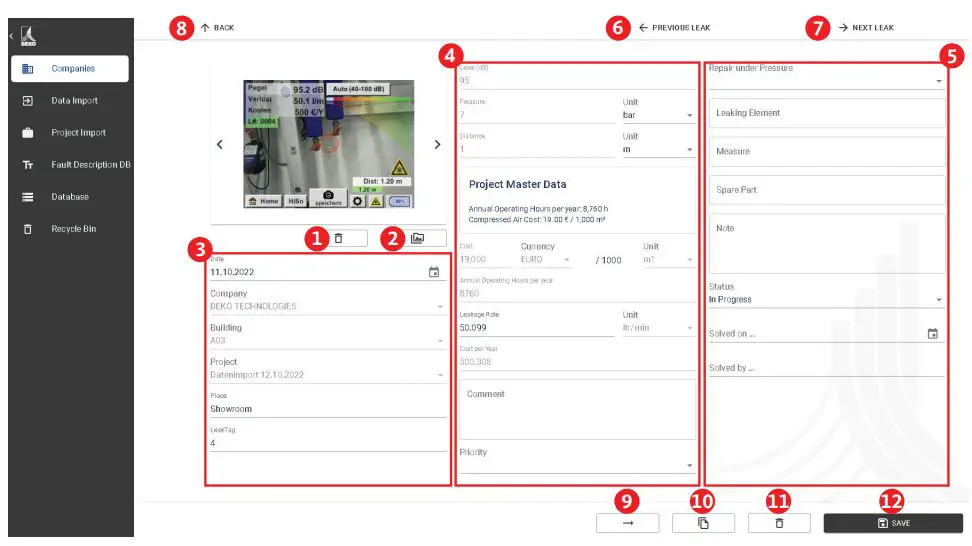
Task: Open the Companies menu item
Action: tap(69, 68)
